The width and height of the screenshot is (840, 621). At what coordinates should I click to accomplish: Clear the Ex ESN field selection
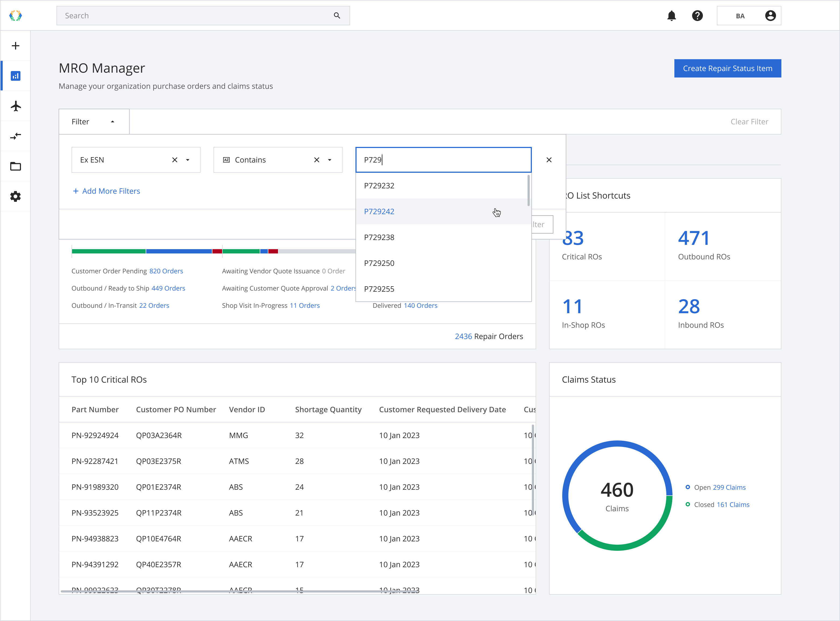175,160
